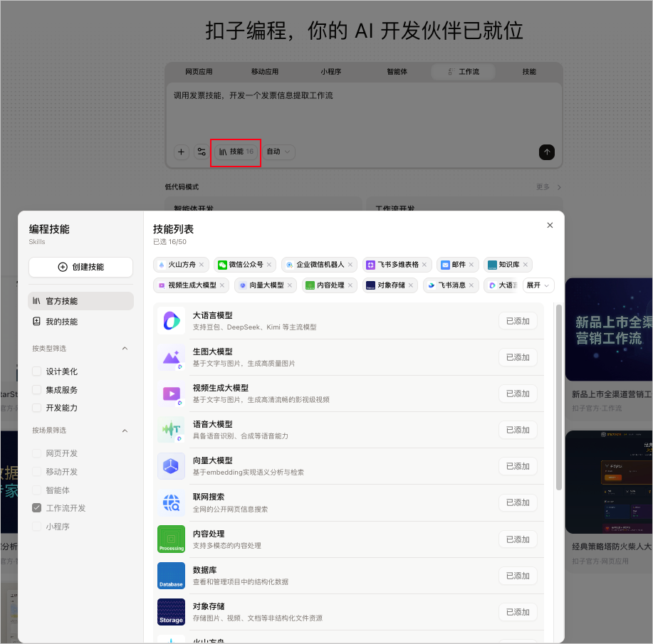This screenshot has height=644, width=653.
Task: Open the 自动 mode dropdown
Action: 278,152
